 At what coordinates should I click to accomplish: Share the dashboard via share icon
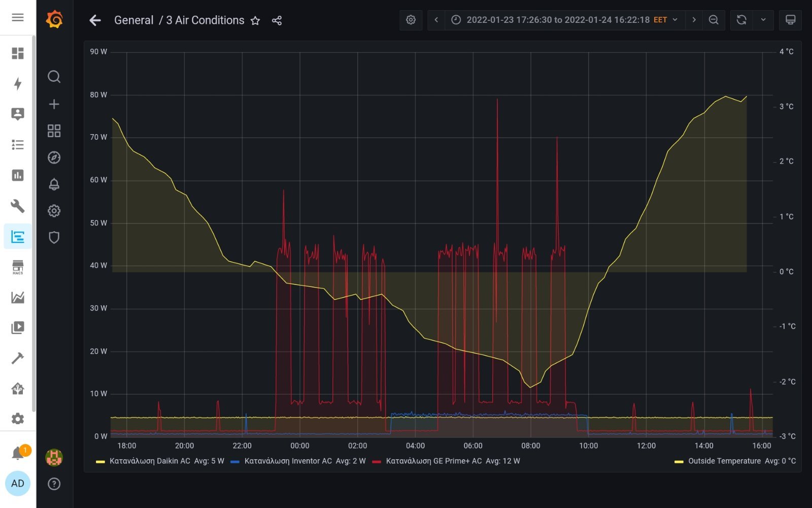pos(277,21)
